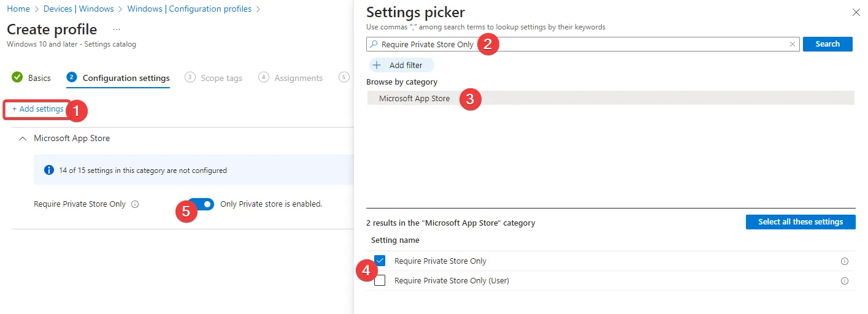This screenshot has height=314, width=868.
Task: Open Windows | Configuration profiles breadcrumb
Action: tap(190, 9)
